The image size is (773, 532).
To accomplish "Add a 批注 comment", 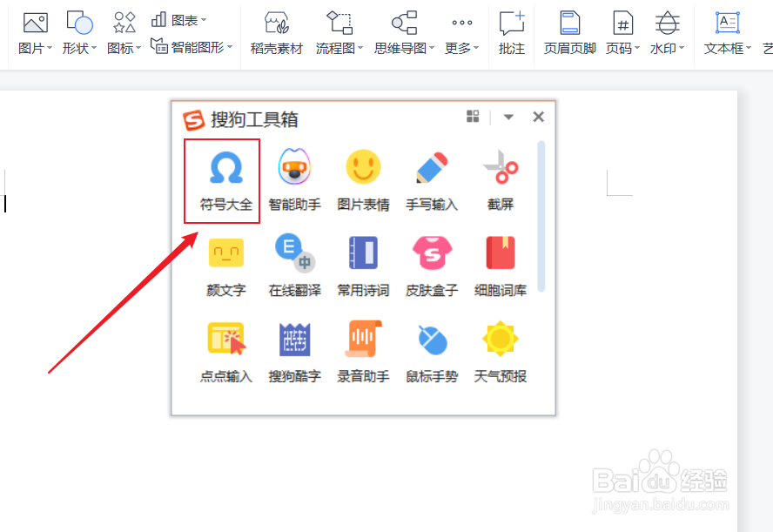I will coord(512,32).
